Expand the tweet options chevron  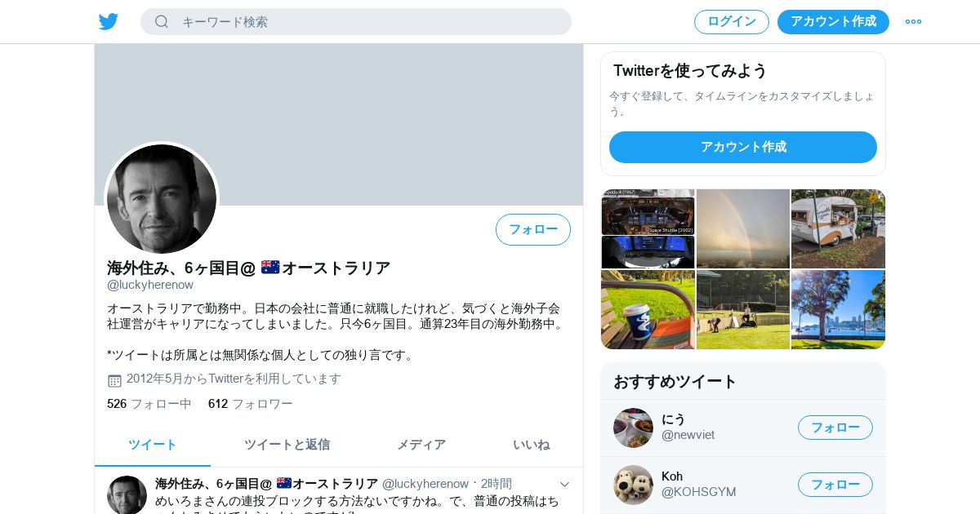point(564,485)
